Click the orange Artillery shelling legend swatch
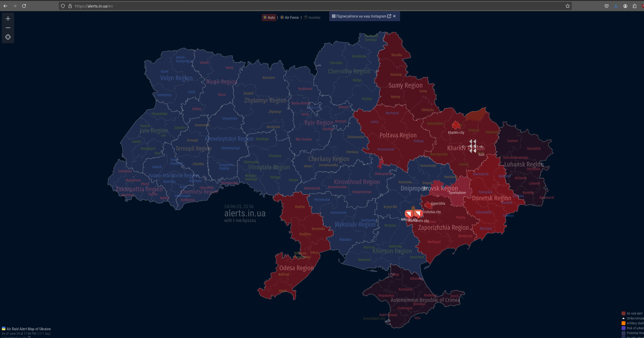644x338 pixels. 623,323
